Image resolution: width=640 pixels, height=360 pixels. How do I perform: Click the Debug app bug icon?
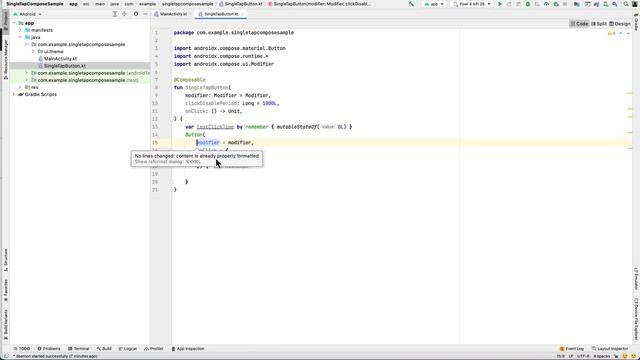(x=527, y=4)
